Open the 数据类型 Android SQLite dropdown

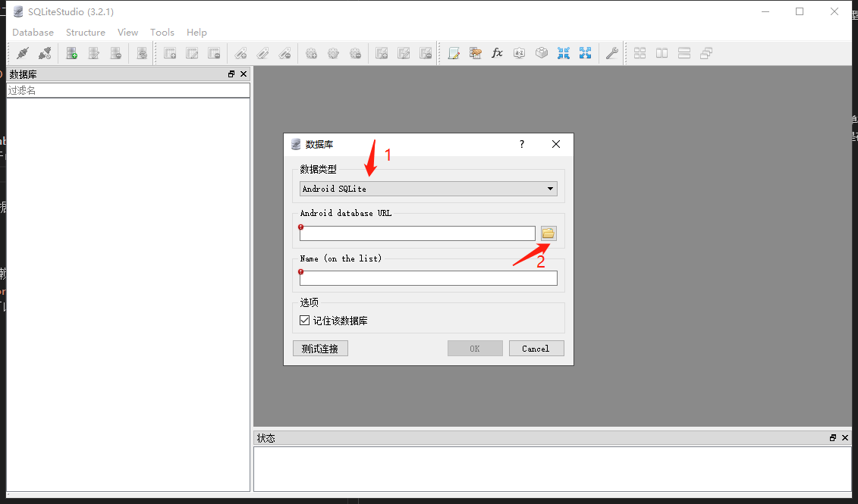point(429,189)
